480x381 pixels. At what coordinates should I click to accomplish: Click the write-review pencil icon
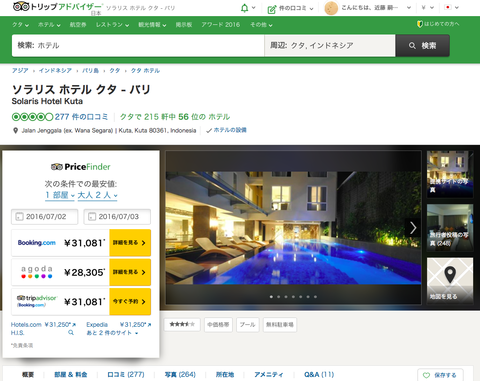point(272,9)
